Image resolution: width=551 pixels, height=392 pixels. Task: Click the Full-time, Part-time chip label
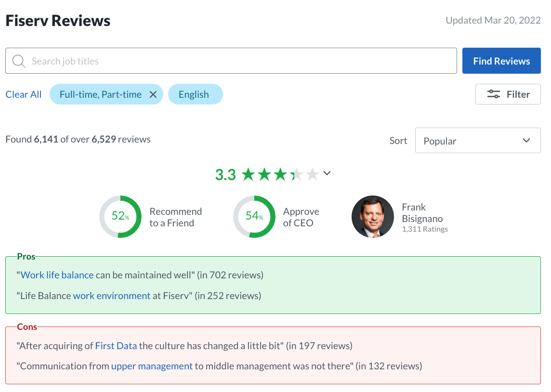click(x=101, y=94)
